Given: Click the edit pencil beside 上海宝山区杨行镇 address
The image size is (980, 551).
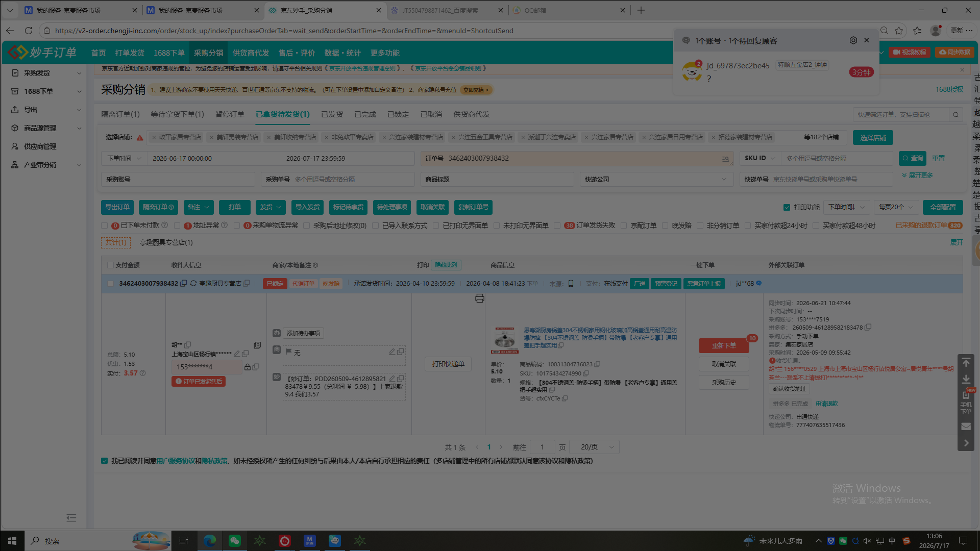Looking at the screenshot, I should pyautogui.click(x=237, y=354).
